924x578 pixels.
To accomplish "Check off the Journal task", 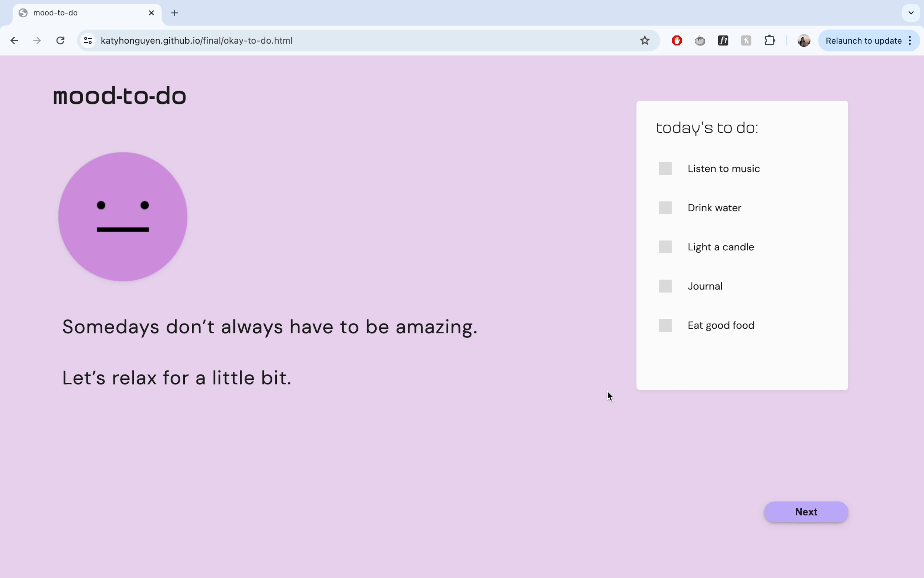I will [x=665, y=286].
